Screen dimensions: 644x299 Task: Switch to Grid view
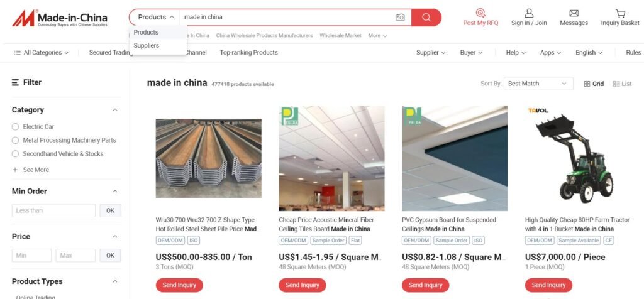click(x=594, y=84)
